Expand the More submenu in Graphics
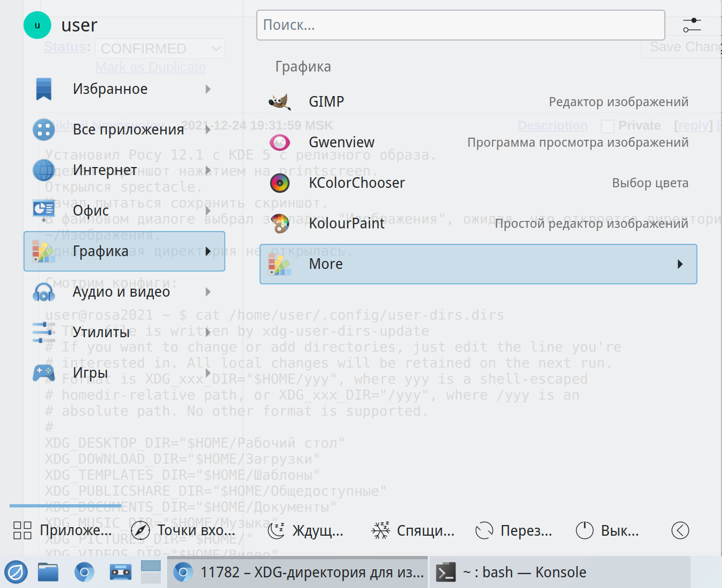 click(680, 264)
